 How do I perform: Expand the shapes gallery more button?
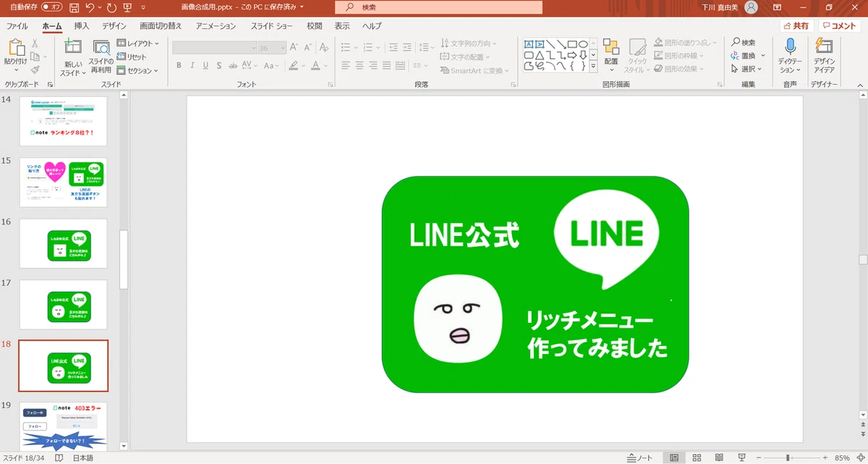point(593,66)
